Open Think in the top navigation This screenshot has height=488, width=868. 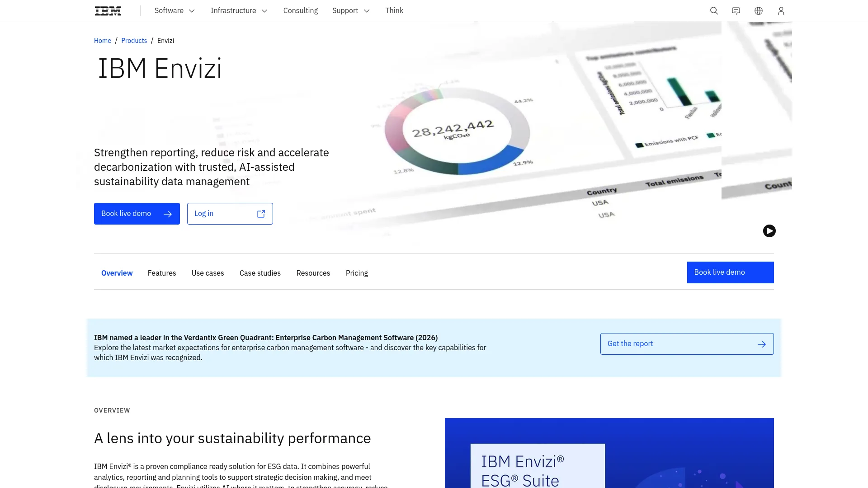coord(394,11)
